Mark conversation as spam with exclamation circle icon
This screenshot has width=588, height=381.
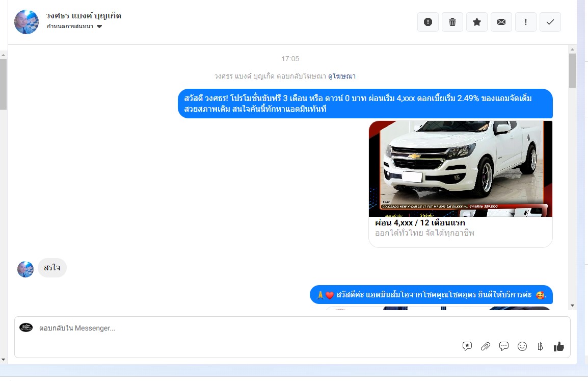click(428, 22)
